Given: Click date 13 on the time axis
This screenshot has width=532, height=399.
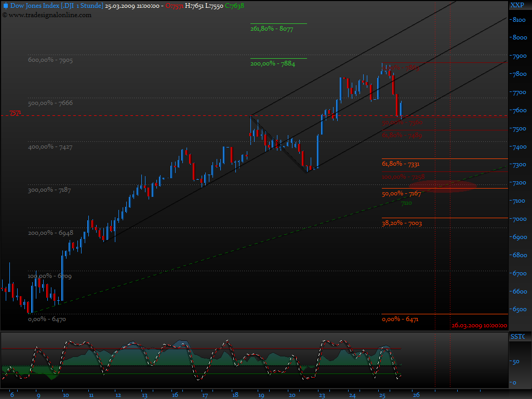Looking at the screenshot, I should pos(144,395).
